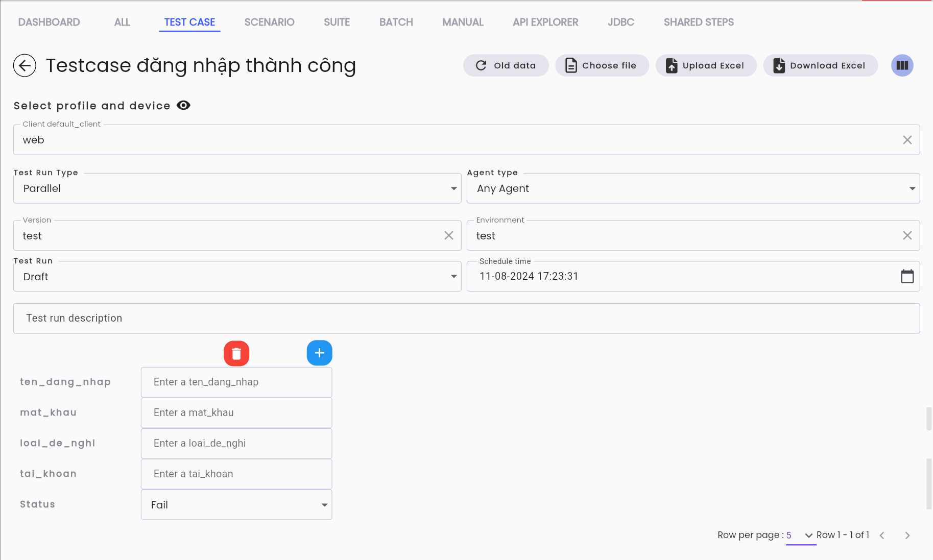Viewport: 933px width, 560px height.
Task: Select the TEST CASE tab
Action: 189,22
